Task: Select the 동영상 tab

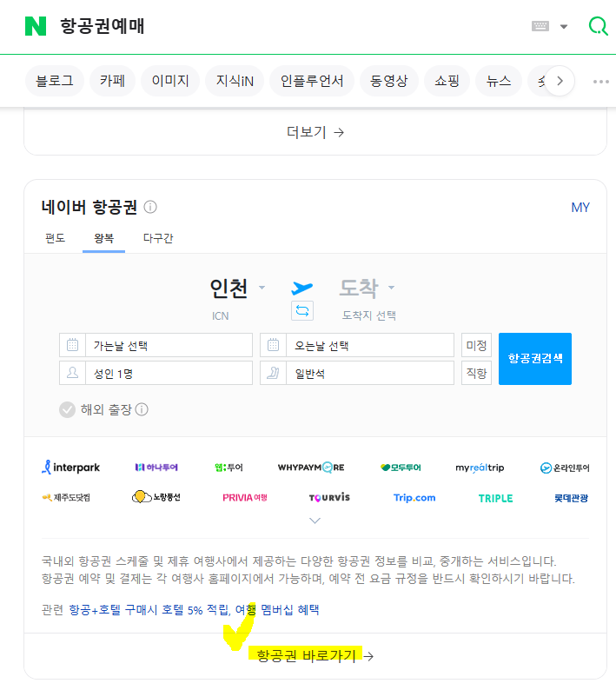Action: (x=389, y=81)
